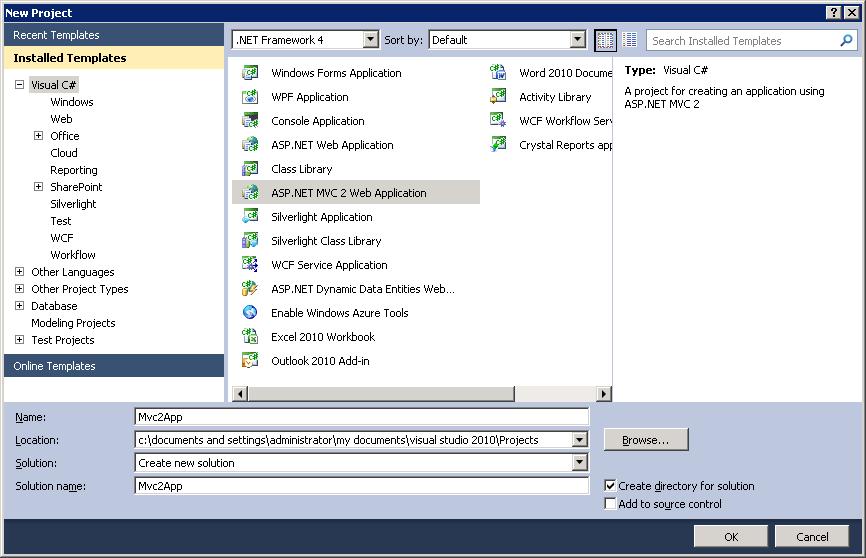The width and height of the screenshot is (866, 558).
Task: Click the WCF Service Application template icon
Action: [250, 265]
